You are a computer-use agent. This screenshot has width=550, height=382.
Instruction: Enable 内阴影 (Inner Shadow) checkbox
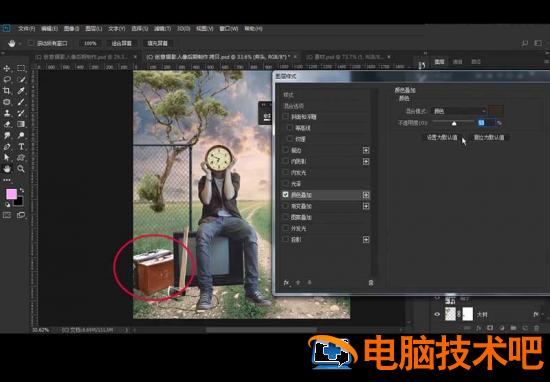[286, 161]
